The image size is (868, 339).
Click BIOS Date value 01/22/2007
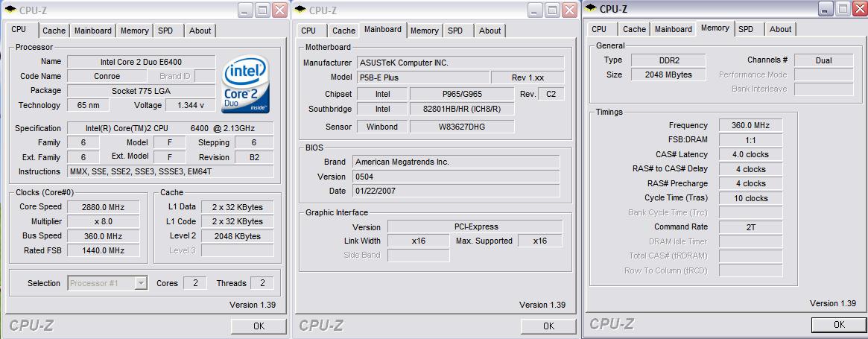tap(456, 191)
